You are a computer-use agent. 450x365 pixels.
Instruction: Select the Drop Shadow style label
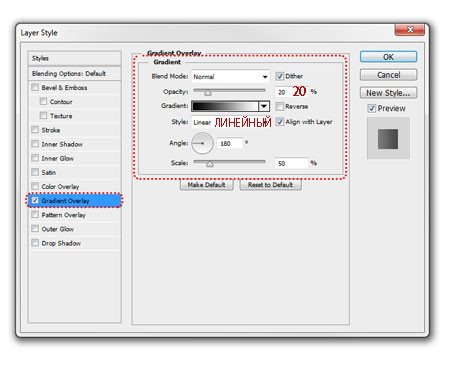pos(61,243)
